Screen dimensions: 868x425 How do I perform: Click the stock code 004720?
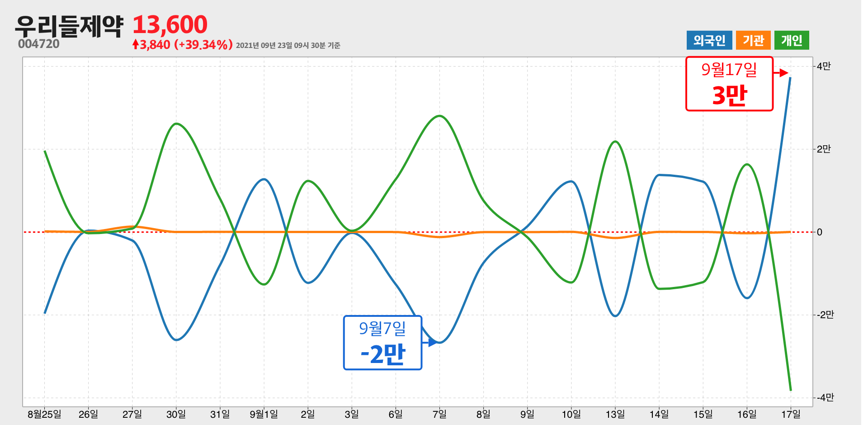[x=39, y=44]
